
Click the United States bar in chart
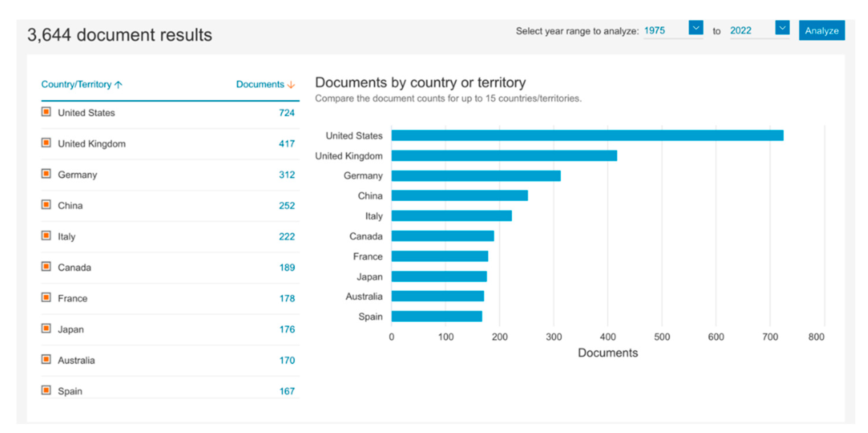[587, 136]
